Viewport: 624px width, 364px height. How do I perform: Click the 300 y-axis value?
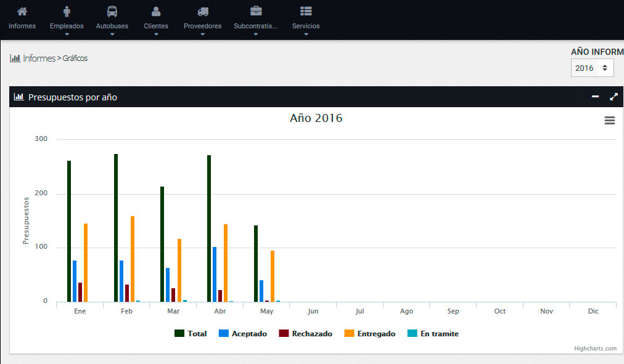click(x=41, y=139)
